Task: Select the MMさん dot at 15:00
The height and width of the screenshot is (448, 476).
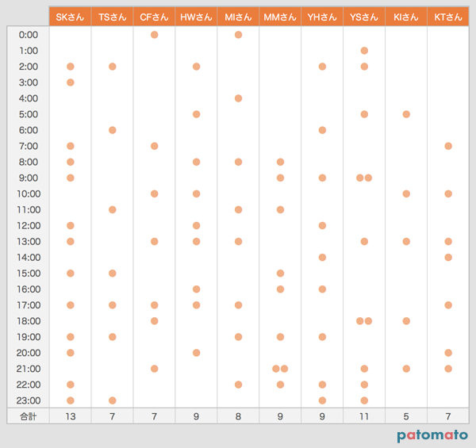Action: click(x=280, y=274)
